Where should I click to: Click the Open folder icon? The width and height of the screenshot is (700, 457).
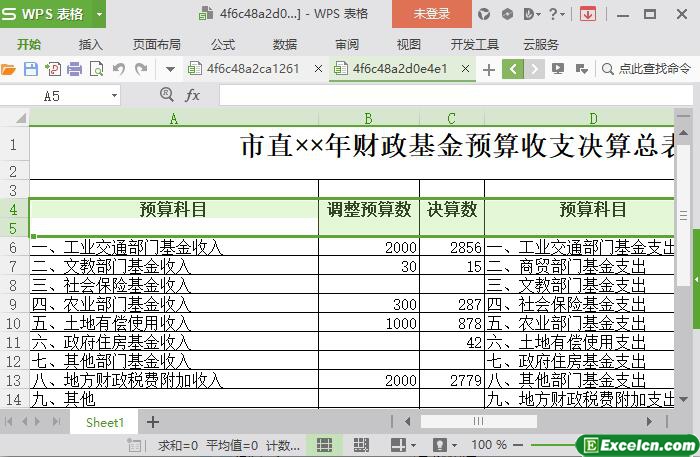8,69
